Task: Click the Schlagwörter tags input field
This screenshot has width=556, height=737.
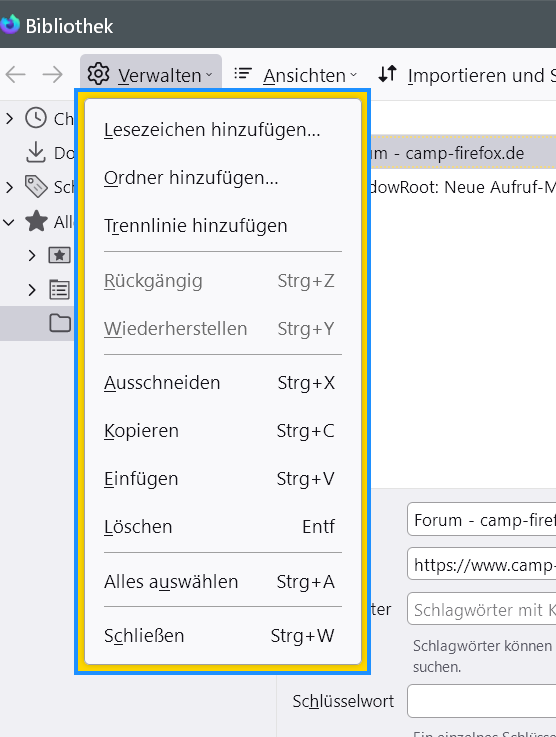Action: pyautogui.click(x=482, y=609)
